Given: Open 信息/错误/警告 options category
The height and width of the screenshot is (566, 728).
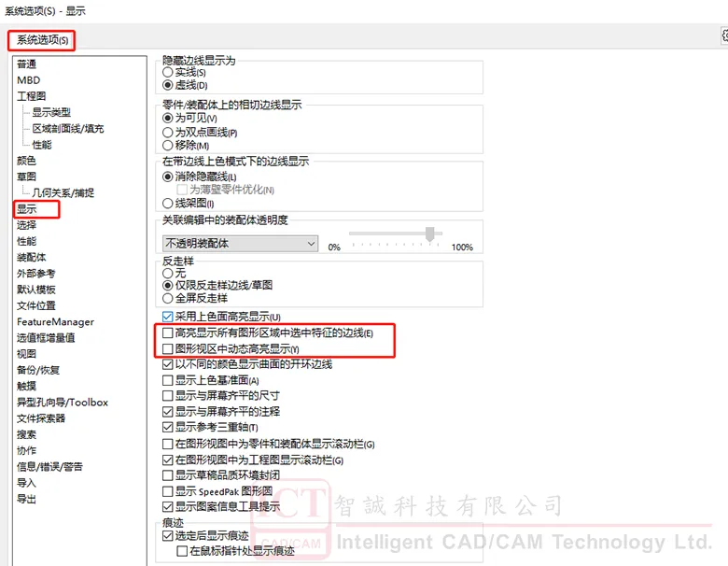Looking at the screenshot, I should pos(49,467).
